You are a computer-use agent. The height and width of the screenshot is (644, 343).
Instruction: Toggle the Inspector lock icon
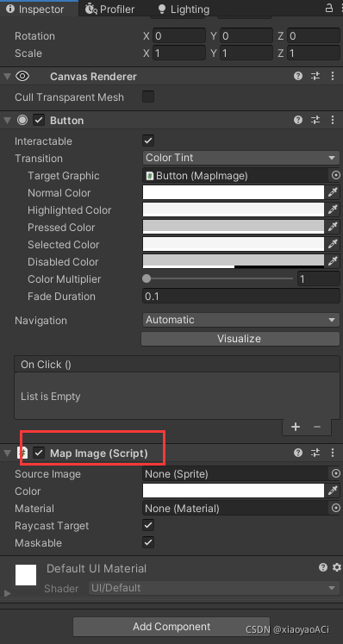tap(329, 9)
